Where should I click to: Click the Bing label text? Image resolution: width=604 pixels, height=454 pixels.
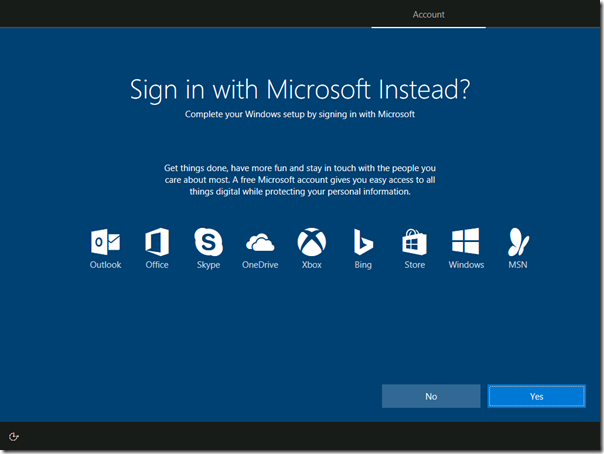(x=363, y=265)
